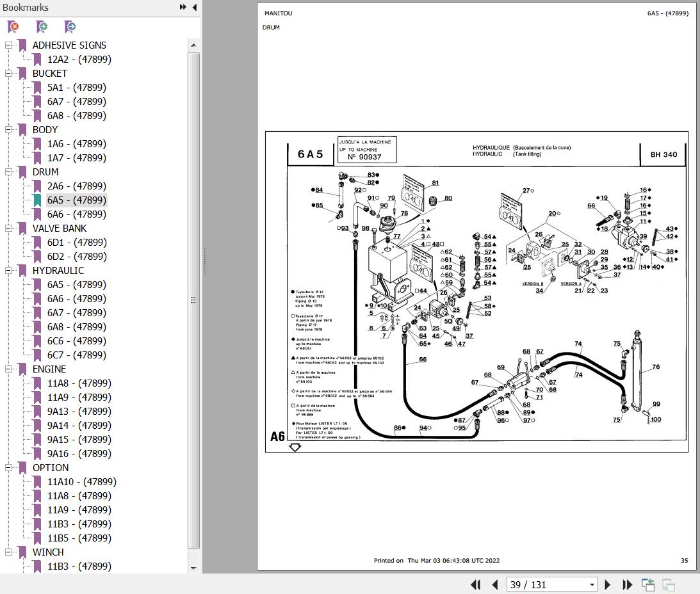Go to the next page
The width and height of the screenshot is (700, 594).
click(607, 584)
